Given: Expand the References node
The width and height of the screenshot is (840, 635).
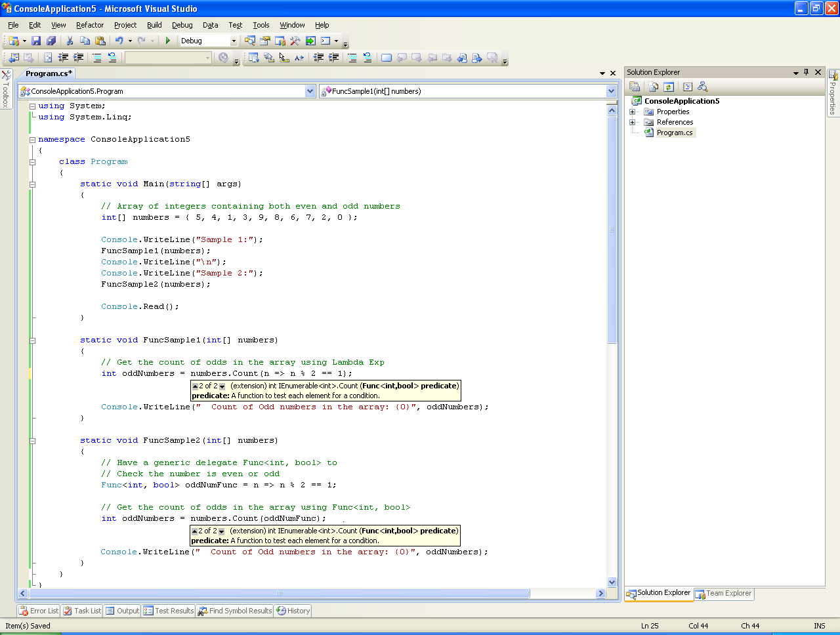Looking at the screenshot, I should (x=633, y=122).
